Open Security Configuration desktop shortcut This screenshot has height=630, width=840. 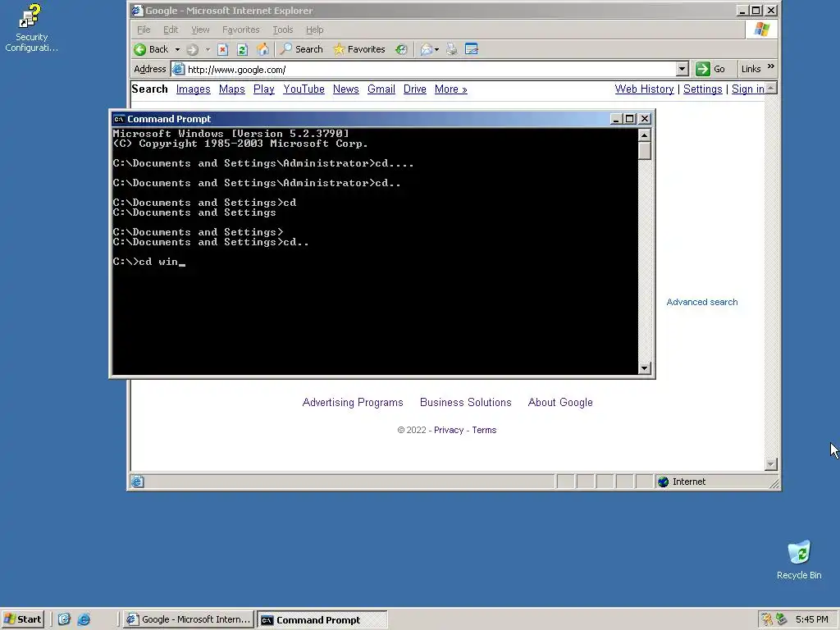[31, 28]
